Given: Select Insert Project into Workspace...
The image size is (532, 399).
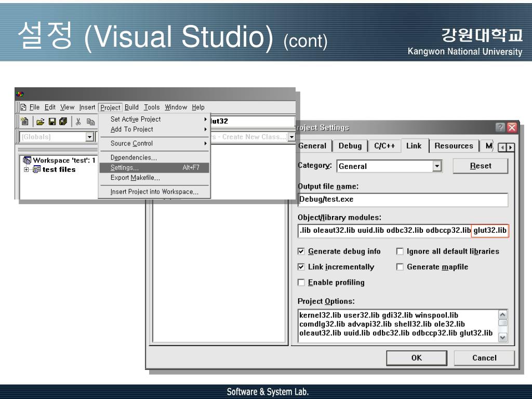Looking at the screenshot, I should click(x=155, y=192).
